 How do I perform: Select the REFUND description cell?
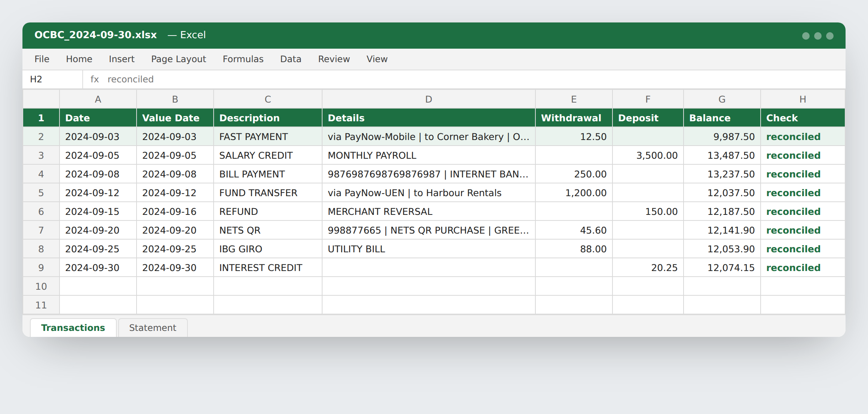pos(268,211)
